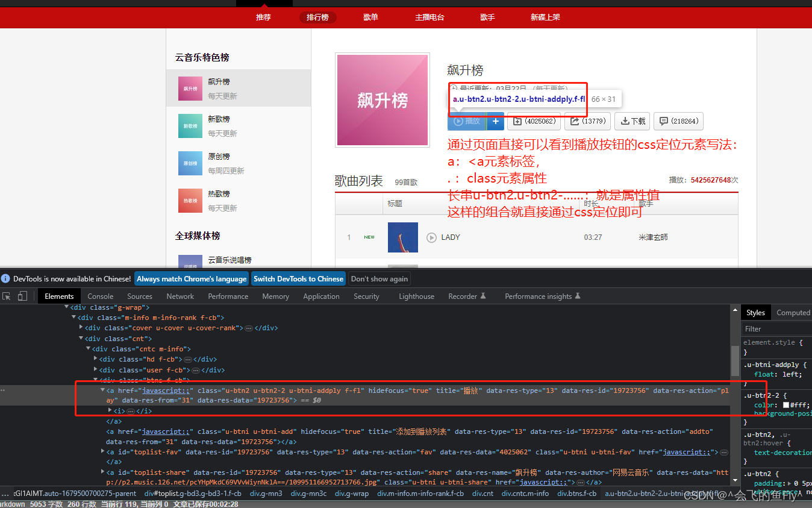Click the DevTools info icon
The image size is (812, 508).
click(5, 278)
